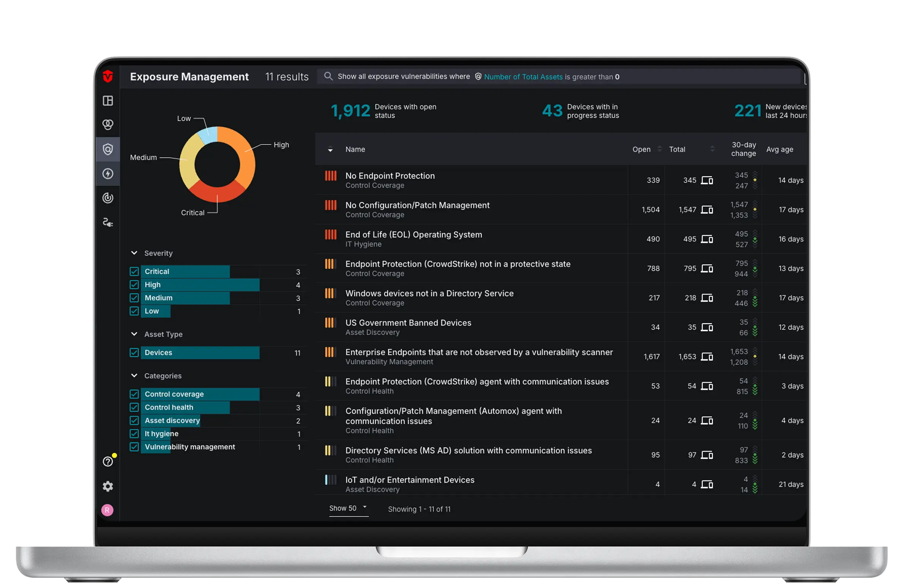Viewport: 910px width, 588px height.
Task: Uncheck the Medium severity checkbox
Action: pyautogui.click(x=134, y=298)
